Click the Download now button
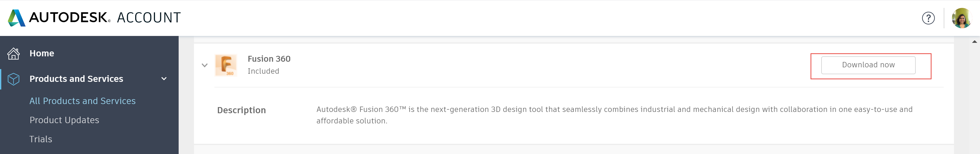980x154 pixels. point(868,66)
